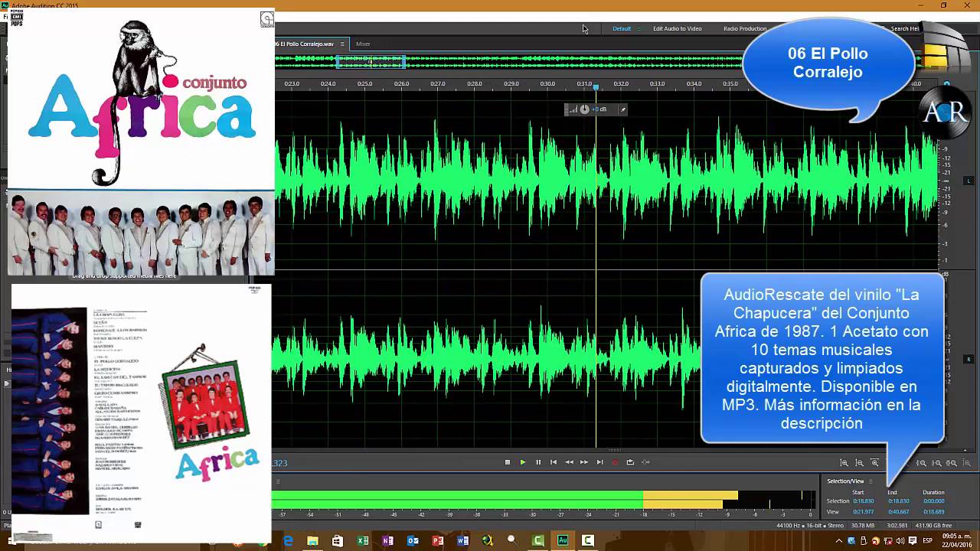
Task: Move playhead to next marker
Action: (x=599, y=462)
